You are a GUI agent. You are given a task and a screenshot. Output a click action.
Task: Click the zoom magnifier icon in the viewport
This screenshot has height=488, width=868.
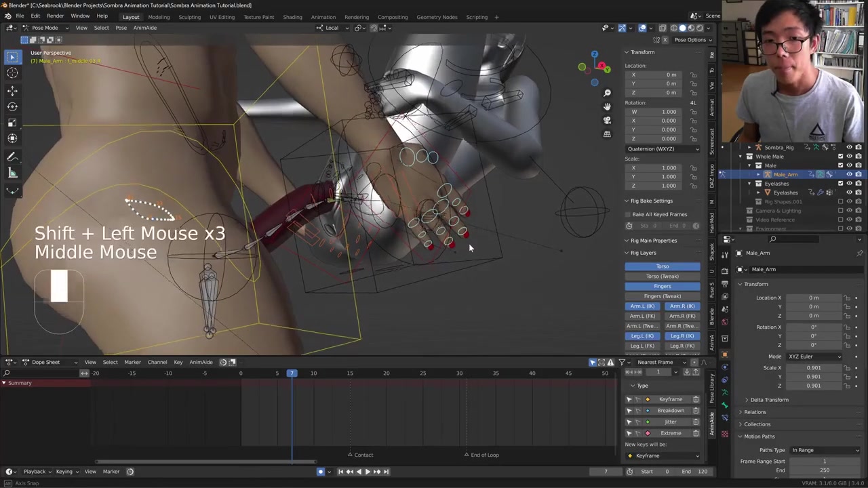607,93
